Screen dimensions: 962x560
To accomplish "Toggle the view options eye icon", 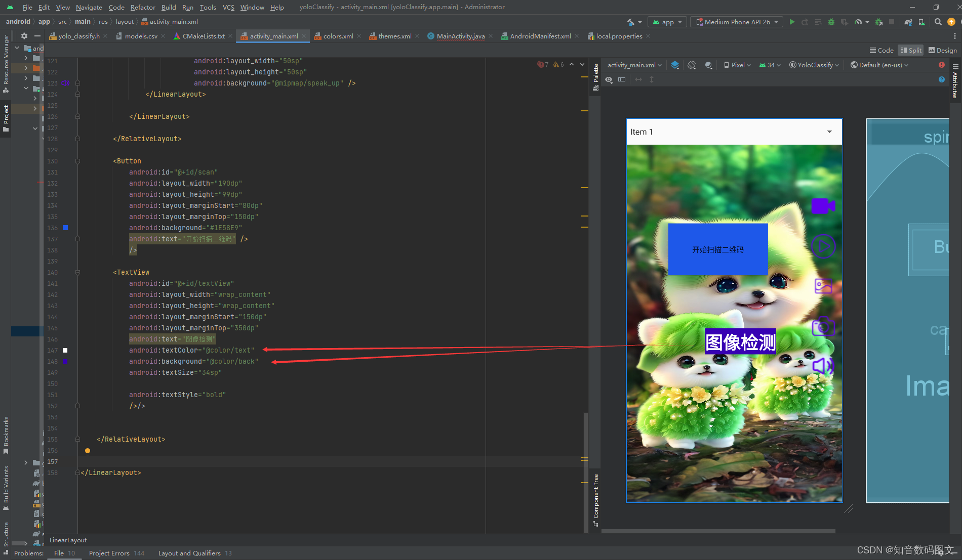I will click(x=609, y=79).
